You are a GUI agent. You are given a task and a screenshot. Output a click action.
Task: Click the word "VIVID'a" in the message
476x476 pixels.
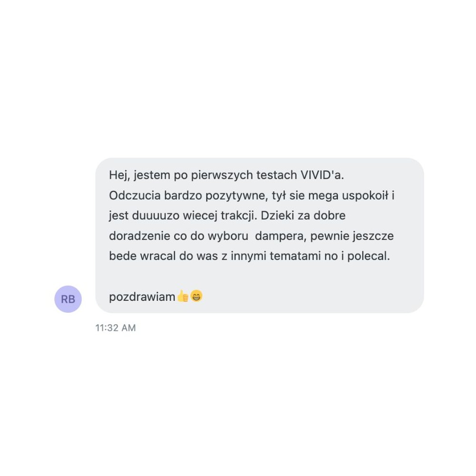pos(321,175)
